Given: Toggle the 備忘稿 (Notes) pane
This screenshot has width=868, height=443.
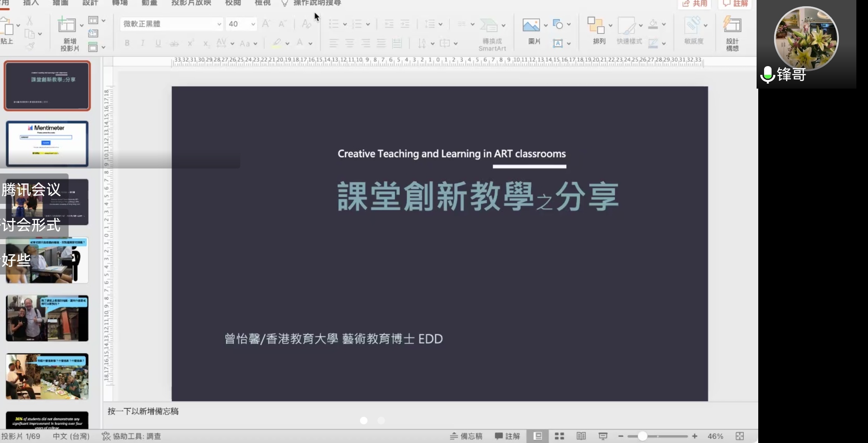Looking at the screenshot, I should pos(466,436).
